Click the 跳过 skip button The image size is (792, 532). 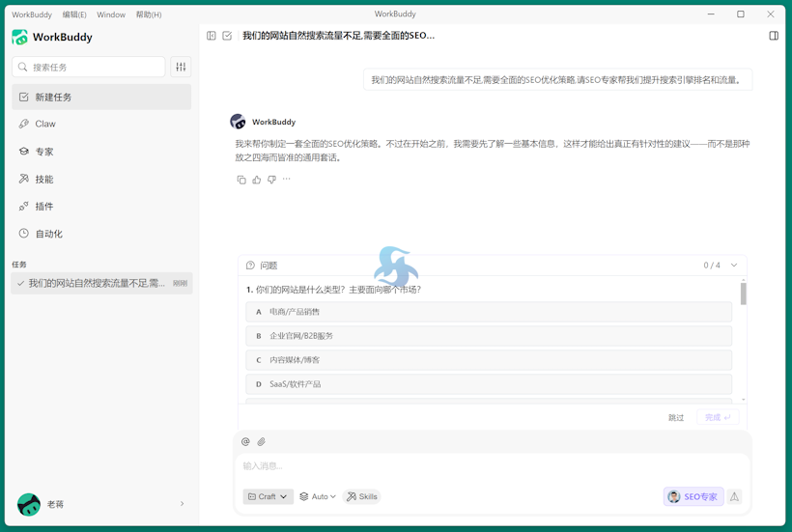coord(676,417)
